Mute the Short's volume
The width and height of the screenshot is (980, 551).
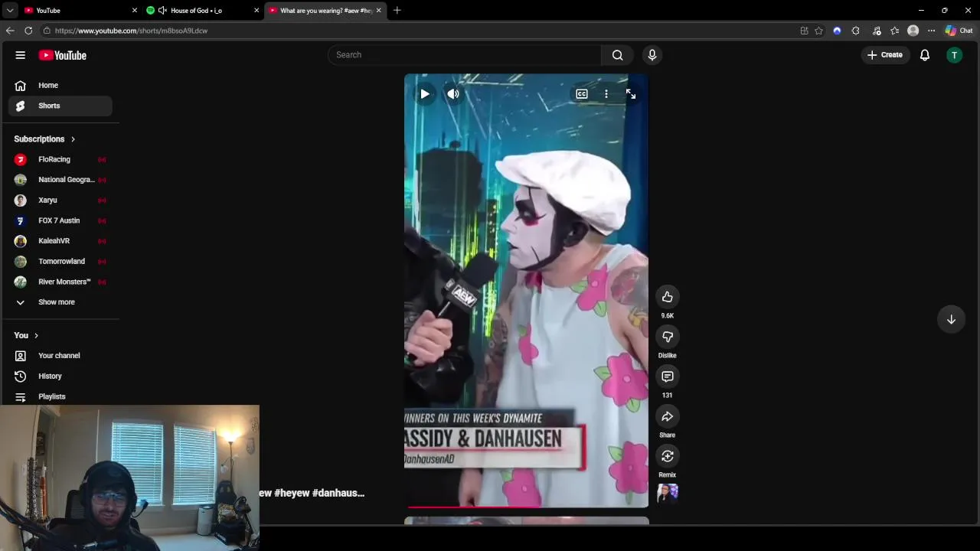453,94
